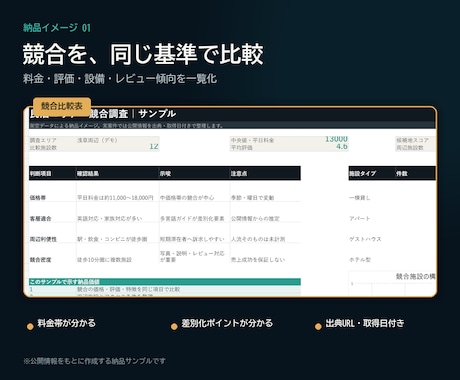
Task: Click the headline 競合を、同じ基準で比較
Action: pyautogui.click(x=143, y=54)
